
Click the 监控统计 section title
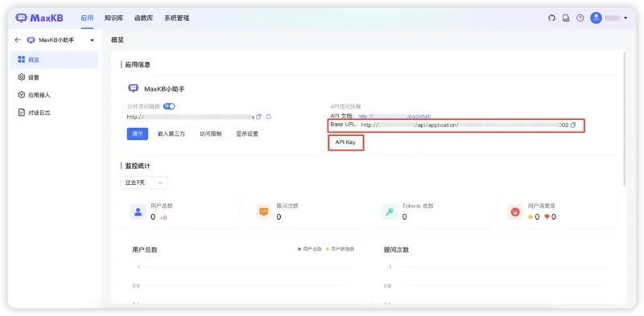(138, 166)
